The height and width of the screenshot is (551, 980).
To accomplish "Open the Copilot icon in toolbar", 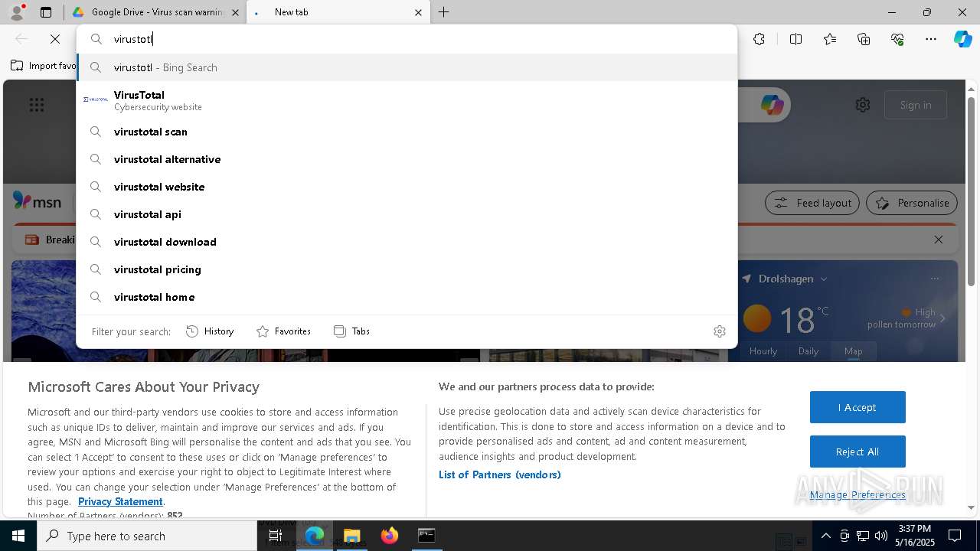I will click(x=962, y=39).
